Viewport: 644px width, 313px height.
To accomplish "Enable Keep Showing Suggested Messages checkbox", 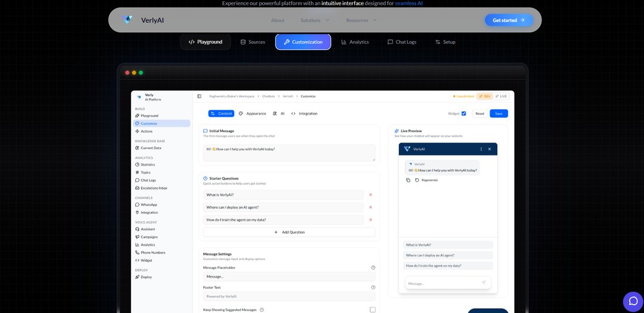I will (x=373, y=309).
